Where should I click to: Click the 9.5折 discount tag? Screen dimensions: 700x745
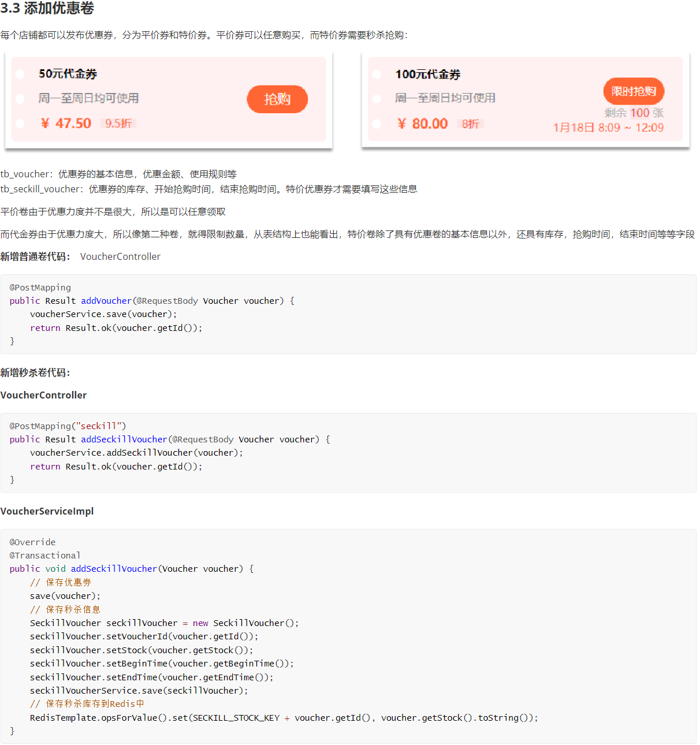click(x=118, y=124)
